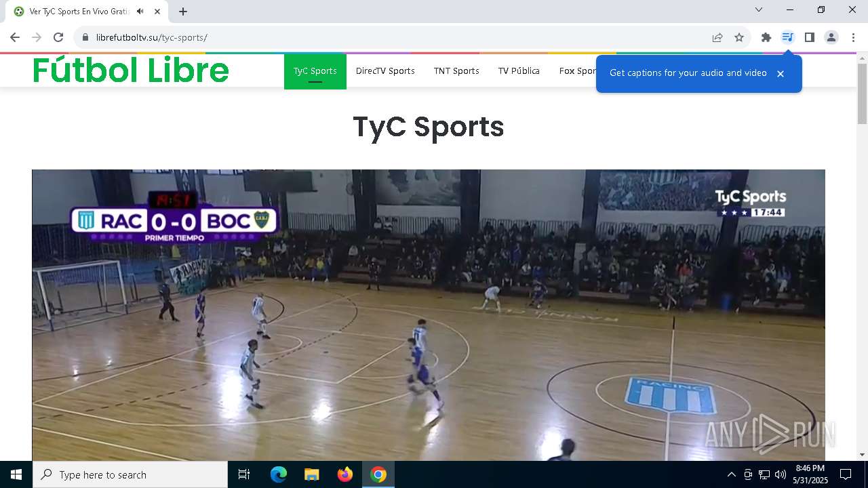The width and height of the screenshot is (868, 488).
Task: Select Chrome in the taskbar
Action: [x=378, y=474]
